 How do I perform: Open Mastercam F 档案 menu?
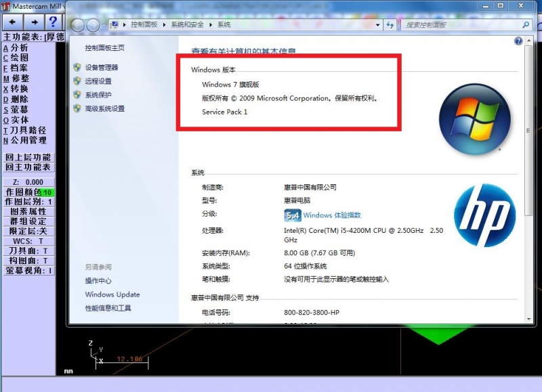click(x=15, y=68)
